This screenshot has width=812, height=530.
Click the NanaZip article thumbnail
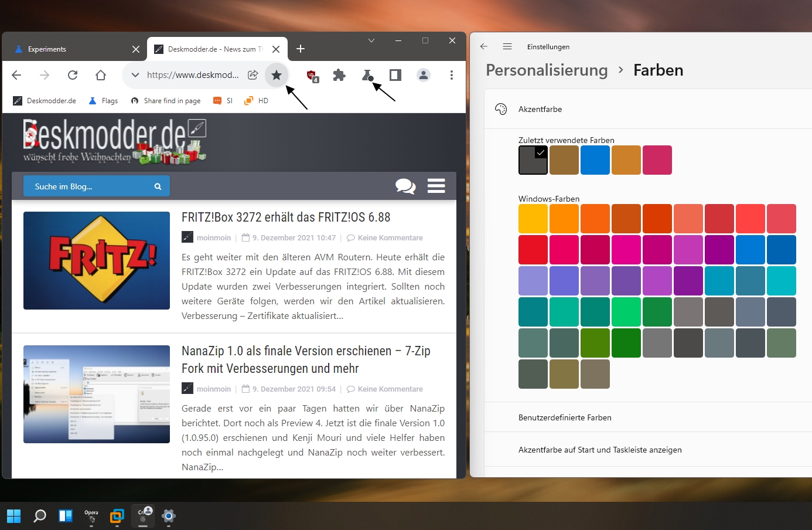97,394
